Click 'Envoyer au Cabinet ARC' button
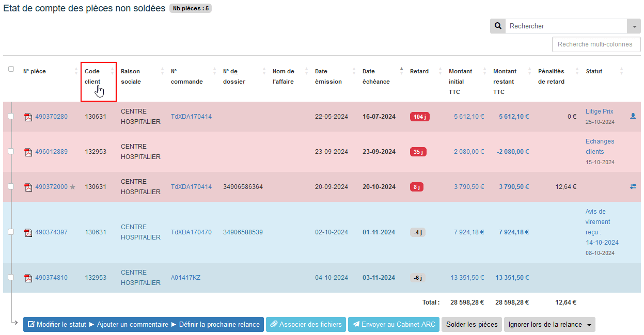This screenshot has height=335, width=644. (x=394, y=325)
